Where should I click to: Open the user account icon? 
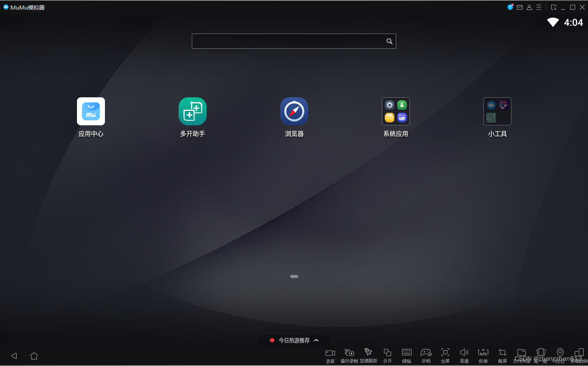coord(529,7)
